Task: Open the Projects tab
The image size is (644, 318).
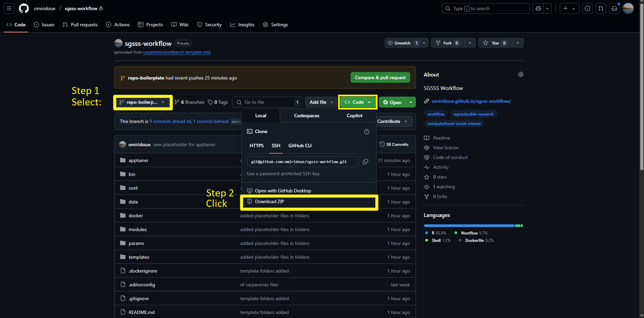Action: pos(150,25)
